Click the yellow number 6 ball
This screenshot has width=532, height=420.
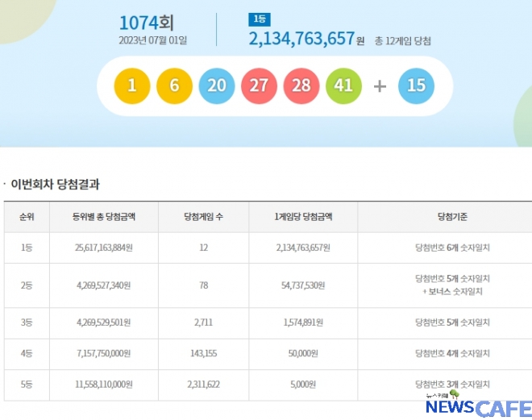(174, 85)
